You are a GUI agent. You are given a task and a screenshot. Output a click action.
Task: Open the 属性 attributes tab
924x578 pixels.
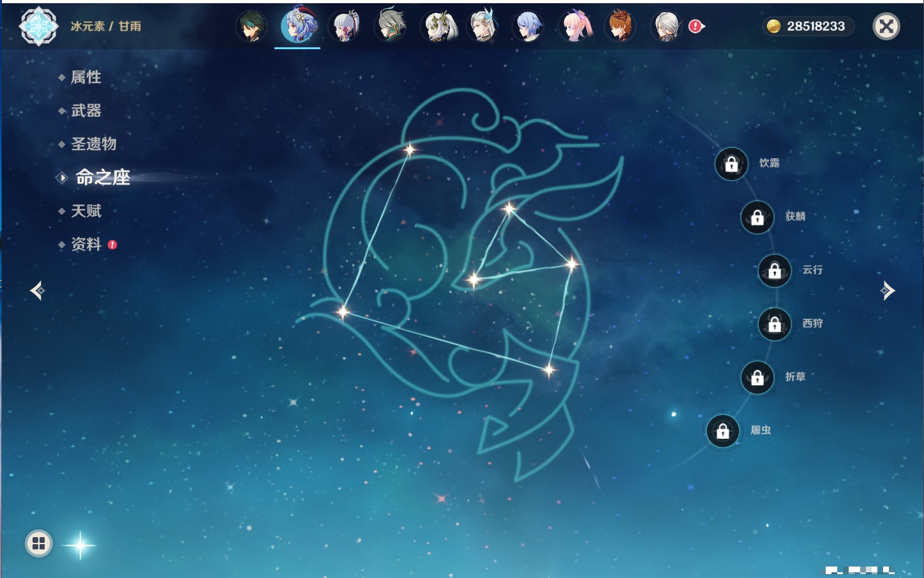86,77
